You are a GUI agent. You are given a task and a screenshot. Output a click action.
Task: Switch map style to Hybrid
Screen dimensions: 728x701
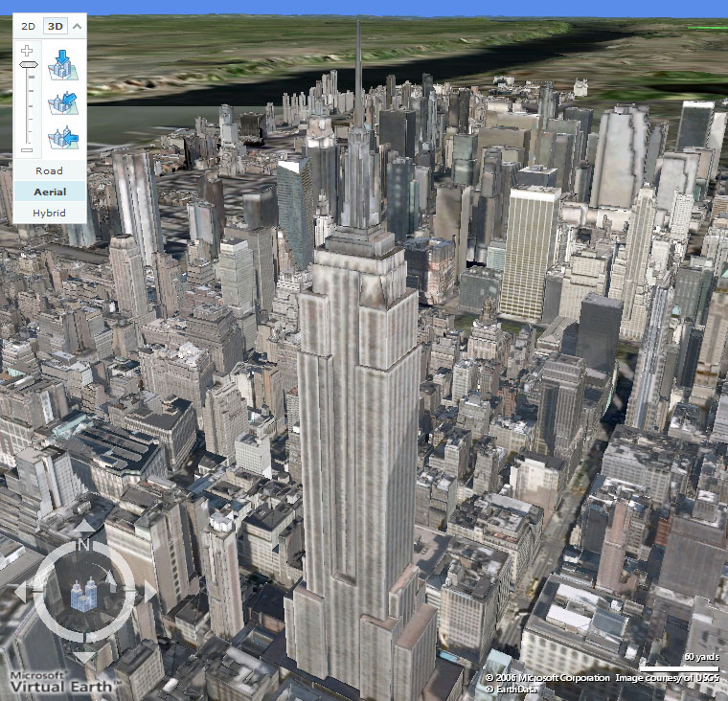[49, 213]
